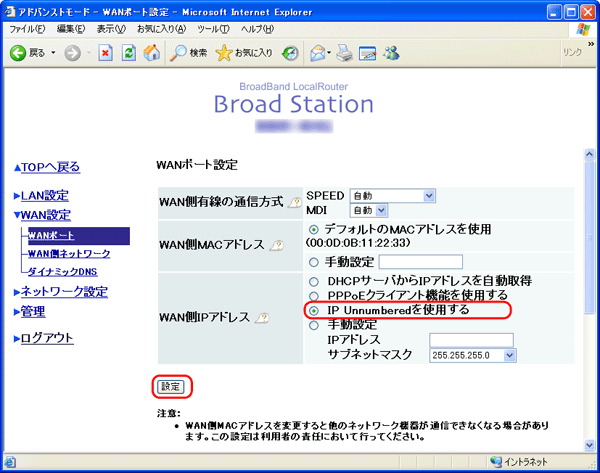Click the Edit page icon in toolbar
The image size is (600, 473).
pos(367,53)
